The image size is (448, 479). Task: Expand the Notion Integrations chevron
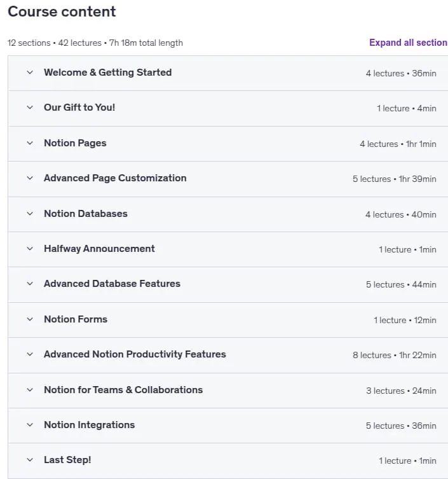click(x=30, y=425)
